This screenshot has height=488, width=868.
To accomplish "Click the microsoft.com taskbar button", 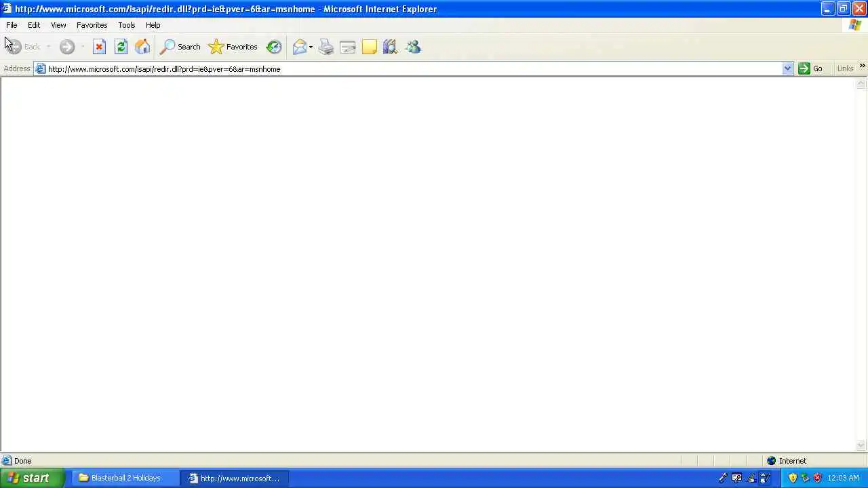I will tap(235, 478).
